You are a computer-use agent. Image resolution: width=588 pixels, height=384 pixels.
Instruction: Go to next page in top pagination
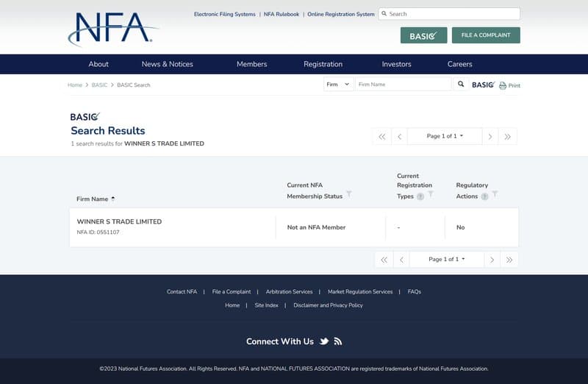click(x=490, y=136)
